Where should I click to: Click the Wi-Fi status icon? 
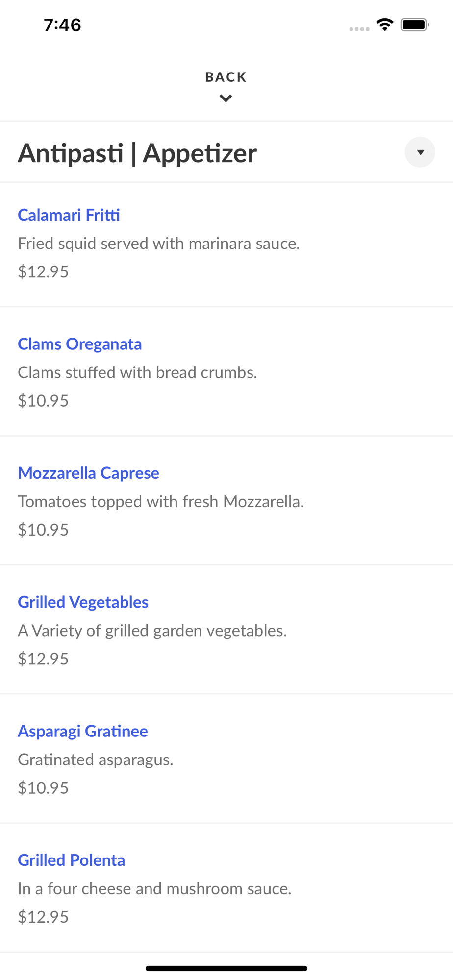click(x=385, y=24)
